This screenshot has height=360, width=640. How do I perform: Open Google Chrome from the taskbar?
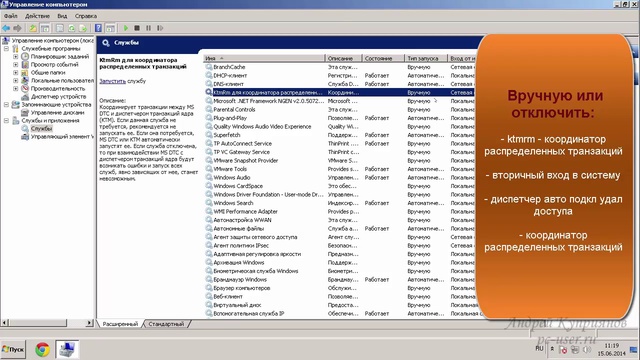[x=42, y=349]
